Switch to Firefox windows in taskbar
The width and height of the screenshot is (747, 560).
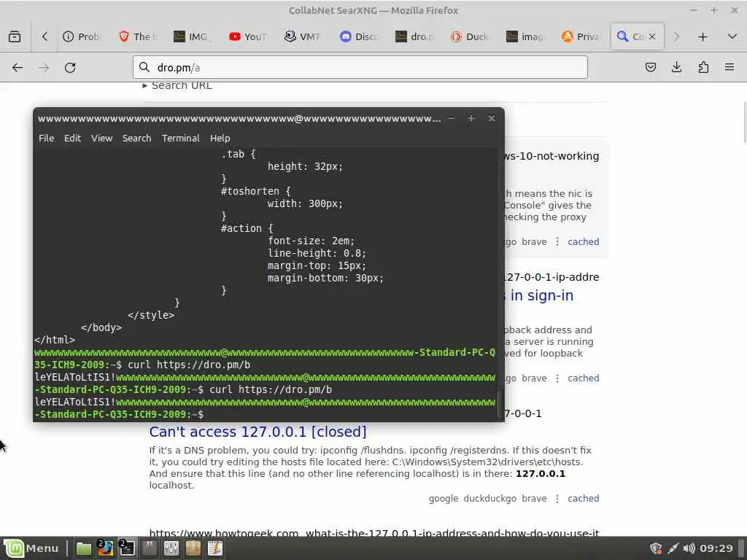pos(105,548)
